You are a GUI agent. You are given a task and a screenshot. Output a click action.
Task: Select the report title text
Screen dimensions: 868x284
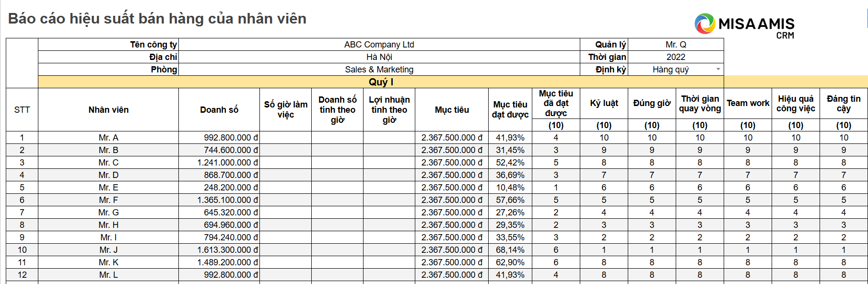pyautogui.click(x=157, y=19)
